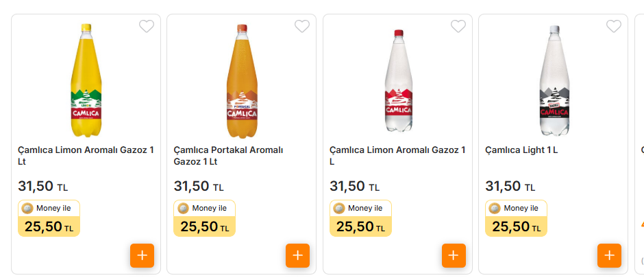Favorite the yellow Çamlıca Limon Gazoz 1 Lt

pyautogui.click(x=147, y=27)
